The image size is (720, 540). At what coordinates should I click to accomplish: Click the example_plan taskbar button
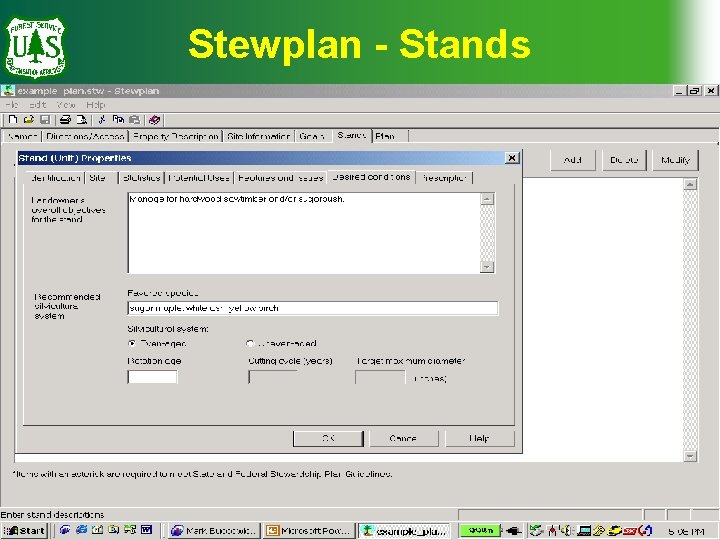coord(405,531)
